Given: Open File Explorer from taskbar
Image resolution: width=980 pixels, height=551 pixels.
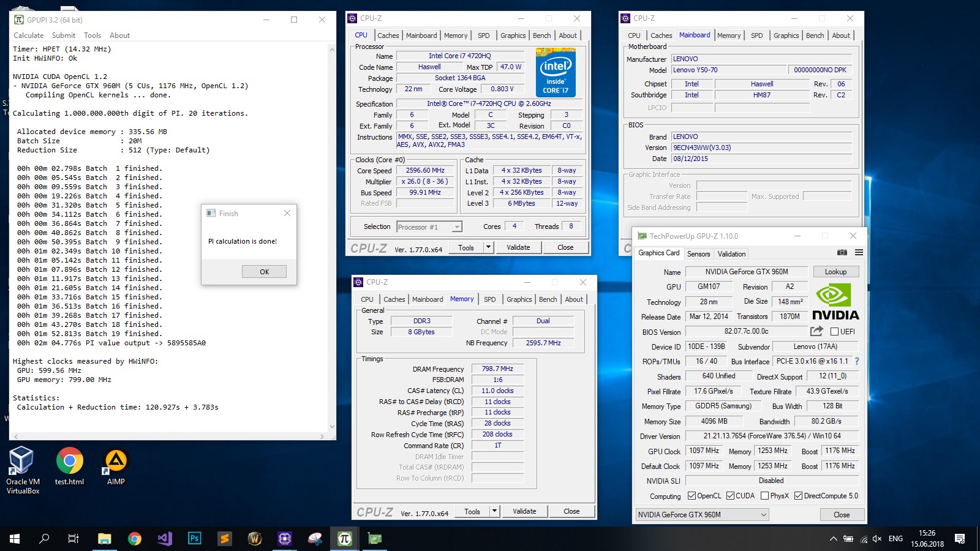Looking at the screenshot, I should 104,539.
